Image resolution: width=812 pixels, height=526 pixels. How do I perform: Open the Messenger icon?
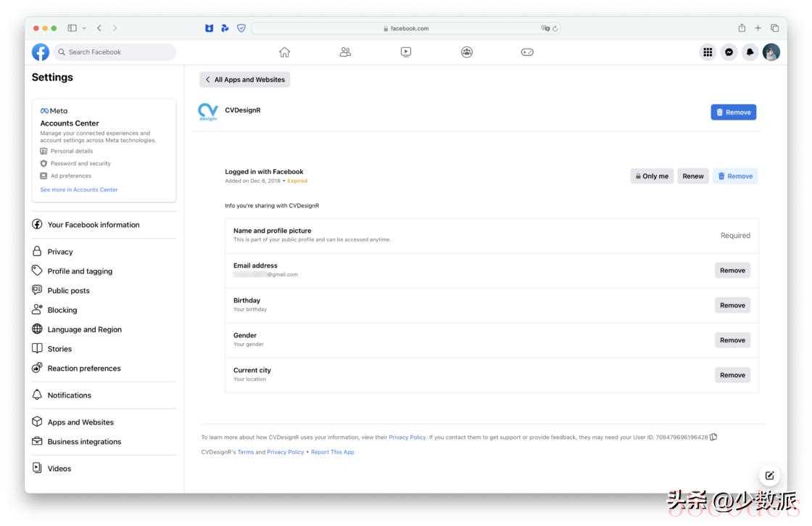(729, 52)
